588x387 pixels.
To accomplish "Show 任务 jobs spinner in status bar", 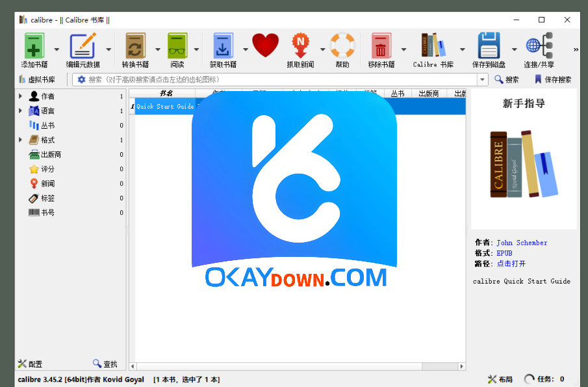I will point(529,379).
